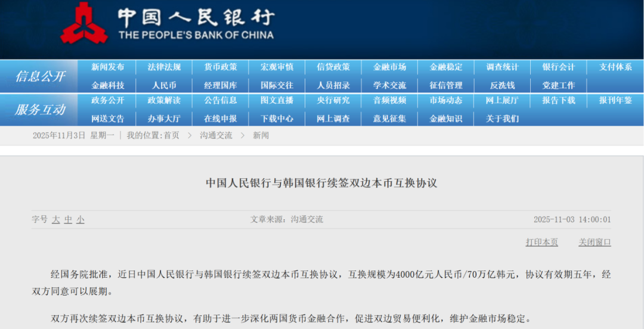Open the 央行研究 menu item
The image size is (644, 329).
tap(333, 100)
